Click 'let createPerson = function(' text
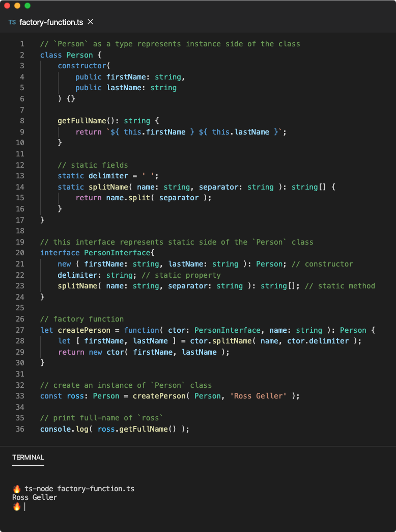 [101, 330]
